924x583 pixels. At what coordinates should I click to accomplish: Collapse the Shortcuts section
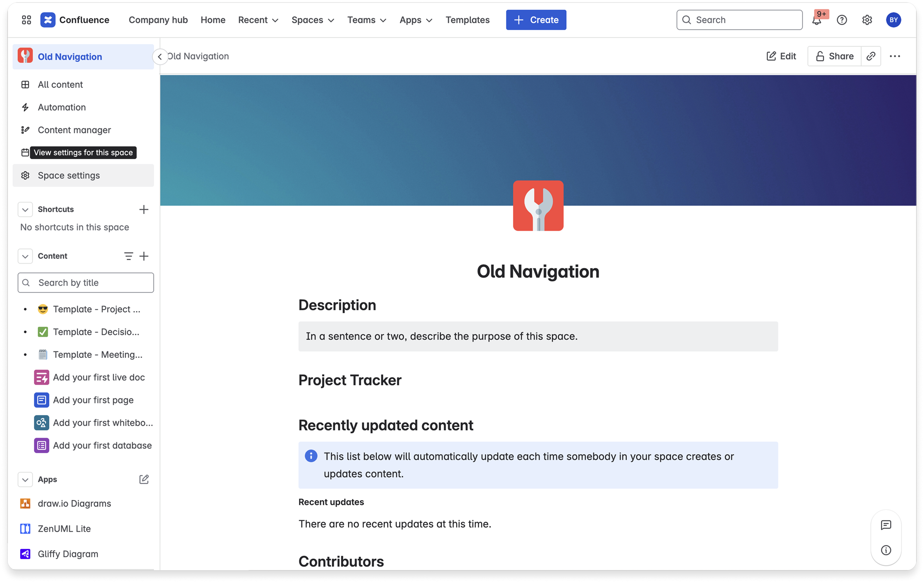[25, 209]
